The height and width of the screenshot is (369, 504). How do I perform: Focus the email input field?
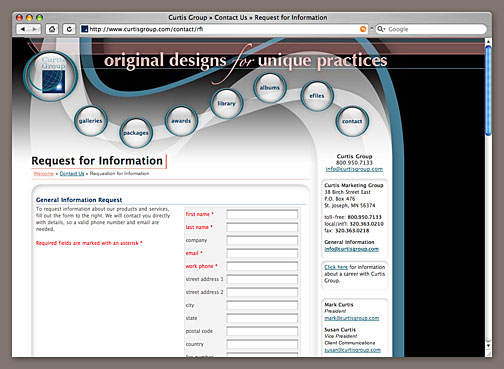point(262,253)
